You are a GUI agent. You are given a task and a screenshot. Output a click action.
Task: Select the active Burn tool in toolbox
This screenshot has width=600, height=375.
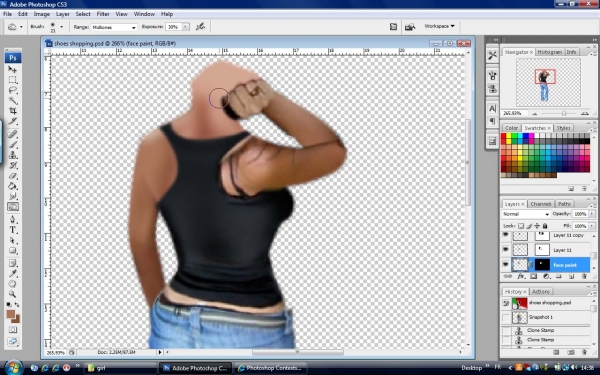tap(13, 207)
